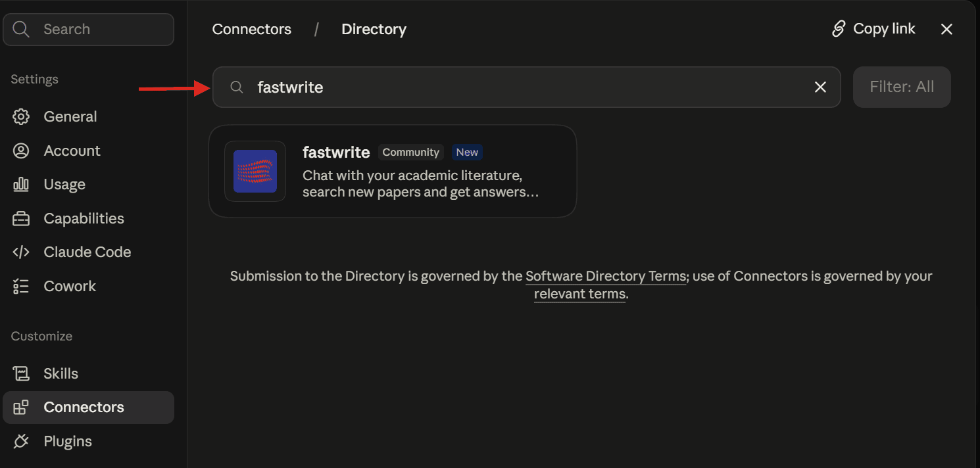Click the Capabilities briefcase icon
This screenshot has width=980, height=468.
point(21,219)
